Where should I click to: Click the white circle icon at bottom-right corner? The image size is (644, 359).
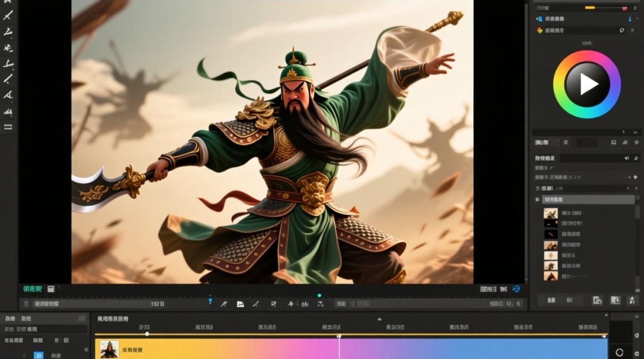(619, 353)
